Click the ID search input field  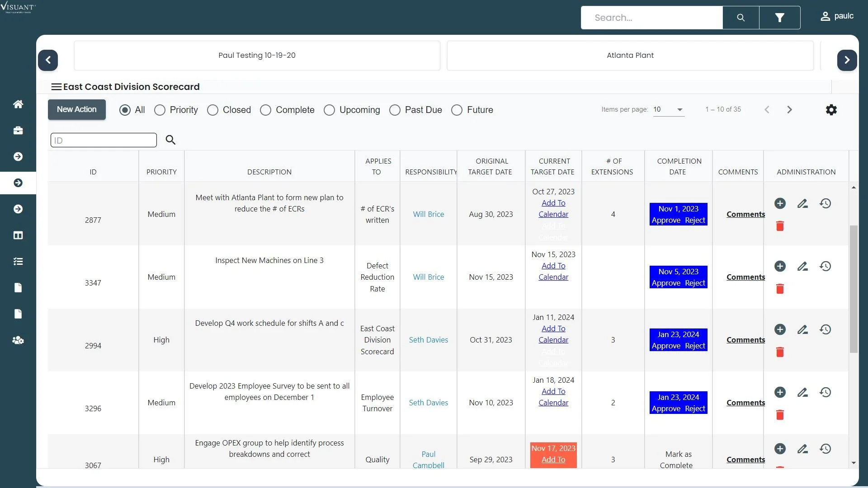[x=104, y=141]
